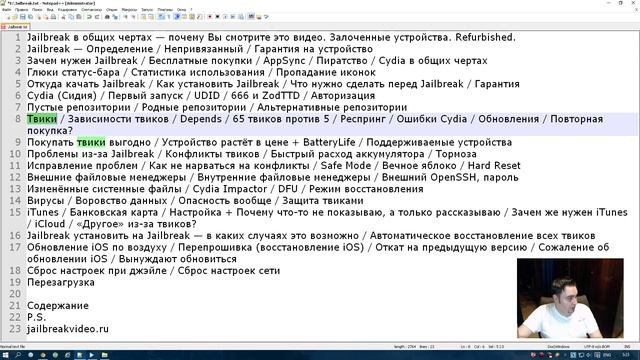
Task: Click the Redo arrow icon
Action: (x=97, y=17)
